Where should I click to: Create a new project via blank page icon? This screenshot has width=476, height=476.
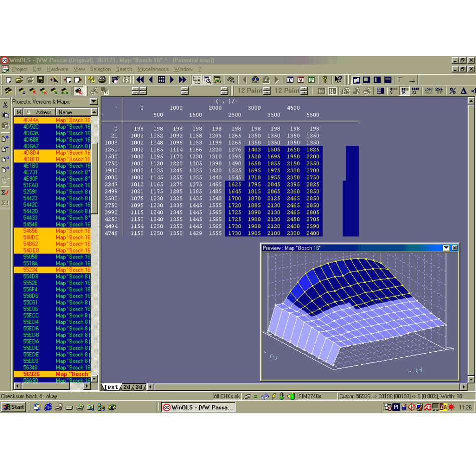point(9,80)
